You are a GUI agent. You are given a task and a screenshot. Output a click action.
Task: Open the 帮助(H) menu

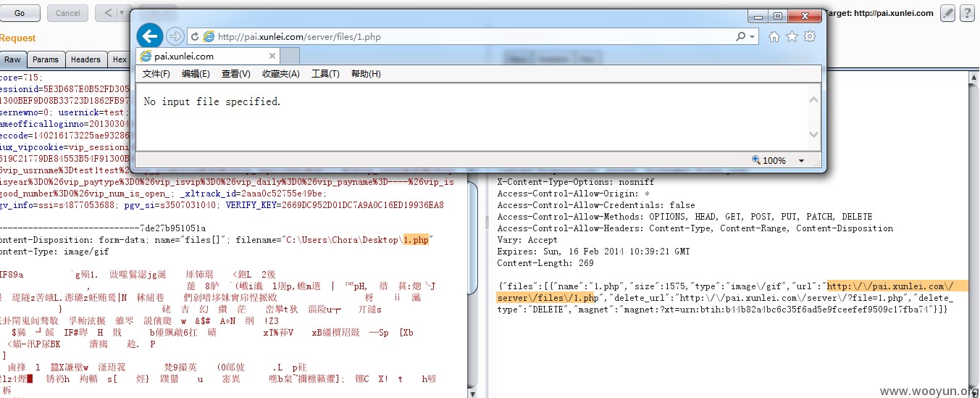coord(366,74)
